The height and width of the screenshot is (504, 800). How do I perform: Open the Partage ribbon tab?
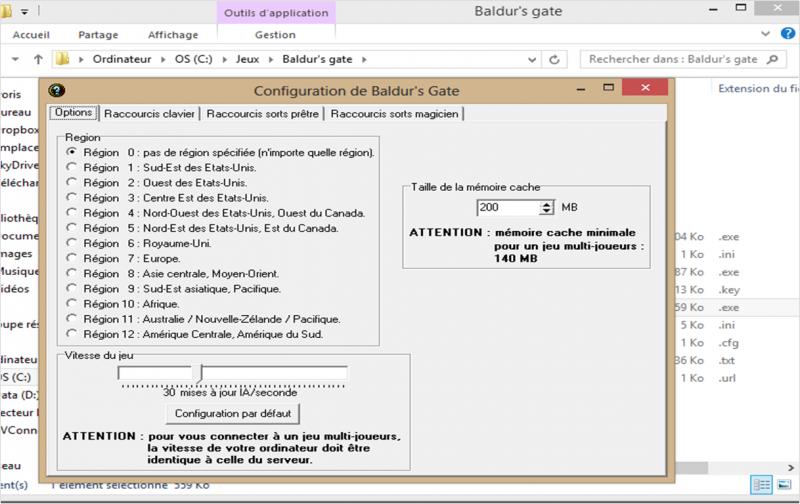98,35
